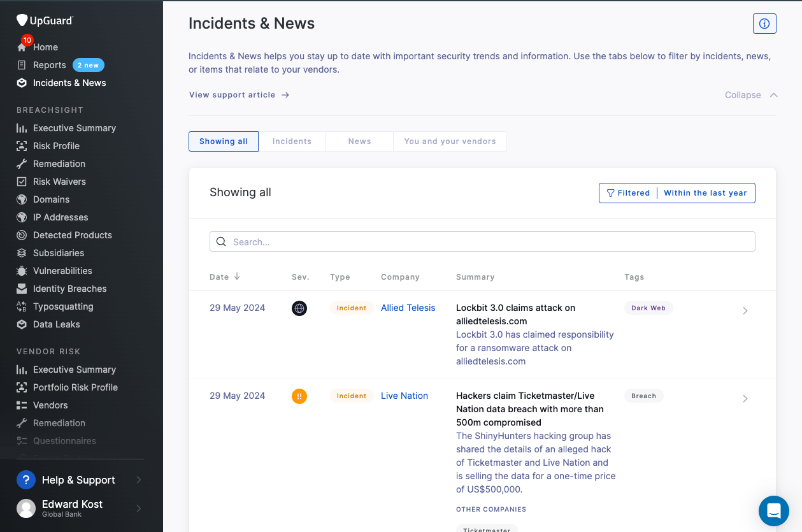
Task: Click the info icon button at top right
Action: [764, 24]
